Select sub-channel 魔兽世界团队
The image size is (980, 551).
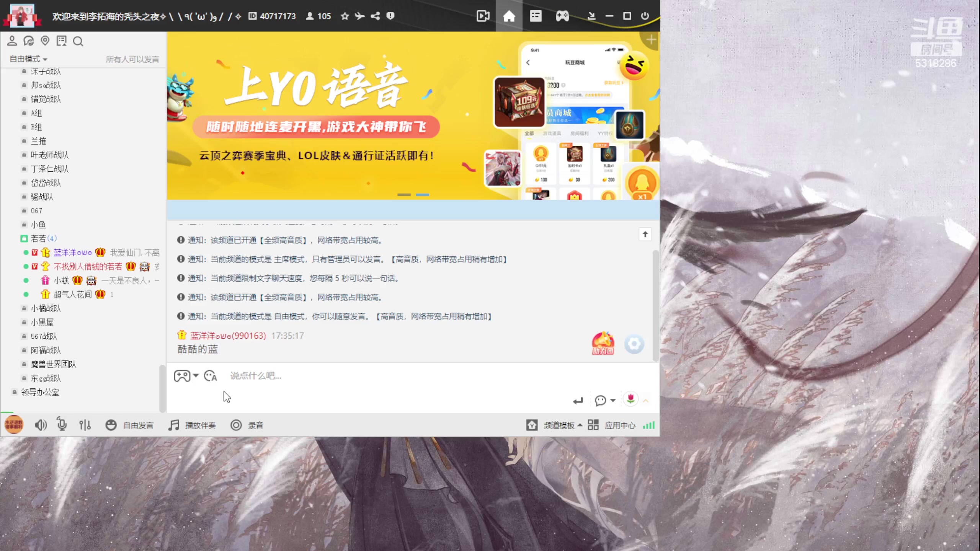[54, 364]
